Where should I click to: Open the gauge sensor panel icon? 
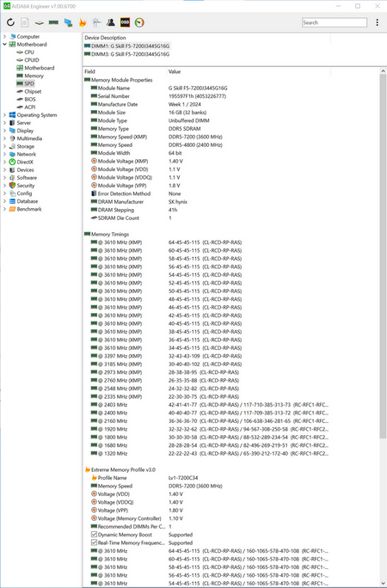tap(139, 22)
